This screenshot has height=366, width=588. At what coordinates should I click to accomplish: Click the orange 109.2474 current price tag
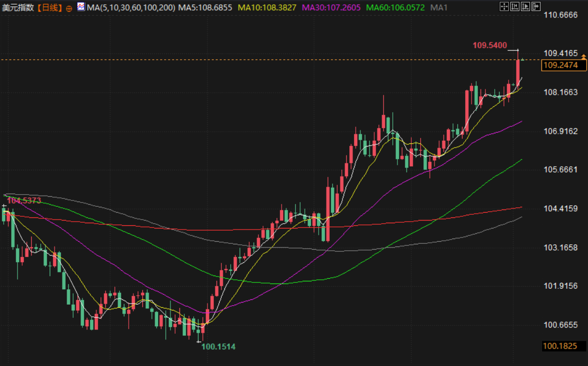[x=565, y=65]
